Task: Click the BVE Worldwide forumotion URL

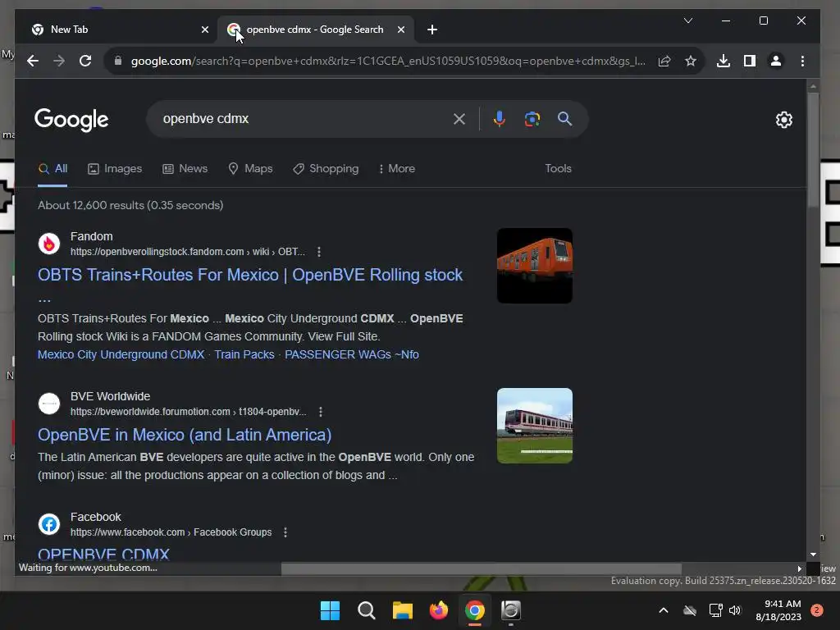Action: coord(189,412)
